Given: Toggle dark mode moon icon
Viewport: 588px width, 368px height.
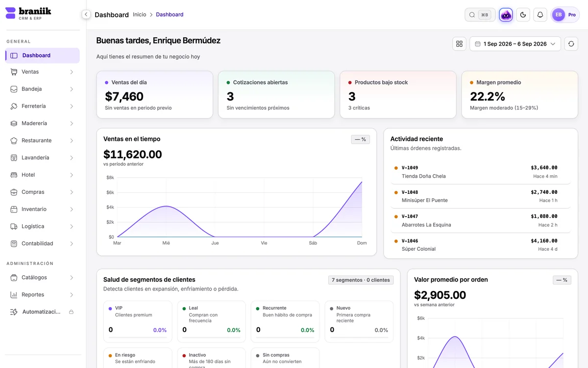Looking at the screenshot, I should pyautogui.click(x=523, y=15).
